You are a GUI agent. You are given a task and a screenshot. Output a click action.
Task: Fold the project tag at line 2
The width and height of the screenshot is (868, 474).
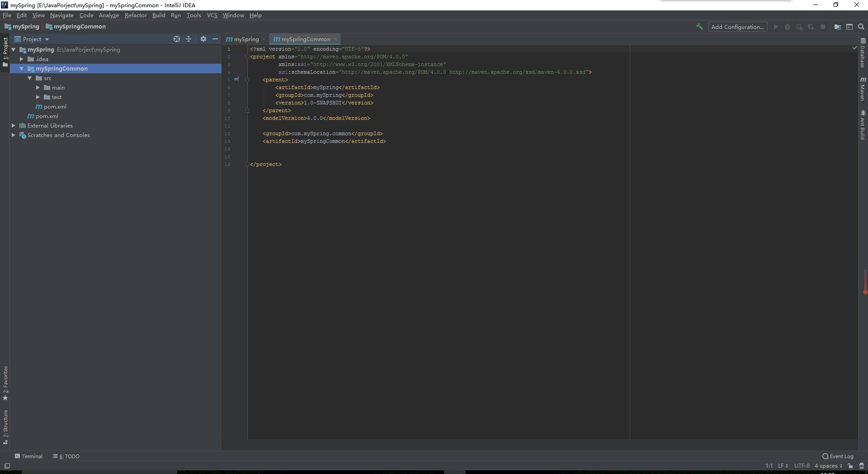click(247, 57)
